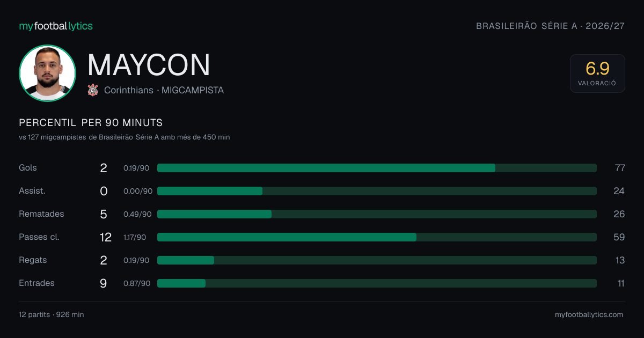Click the Corinthians team name text
This screenshot has width=644, height=338.
pos(129,90)
